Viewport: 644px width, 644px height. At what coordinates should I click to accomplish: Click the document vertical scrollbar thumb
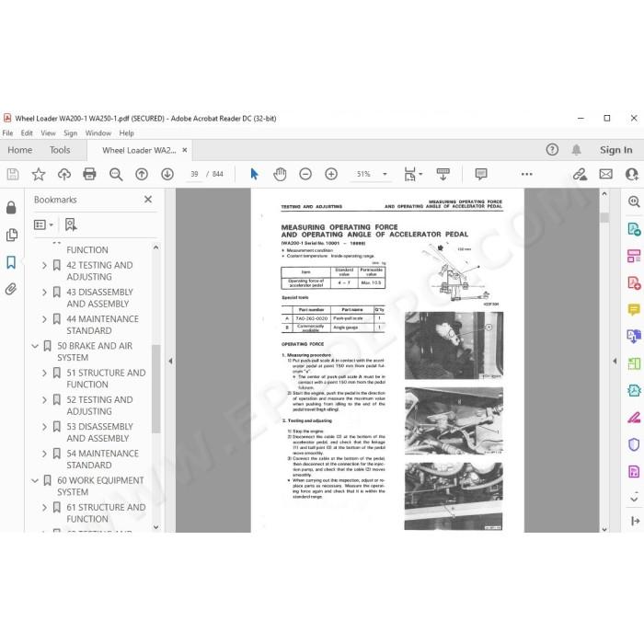(604, 217)
